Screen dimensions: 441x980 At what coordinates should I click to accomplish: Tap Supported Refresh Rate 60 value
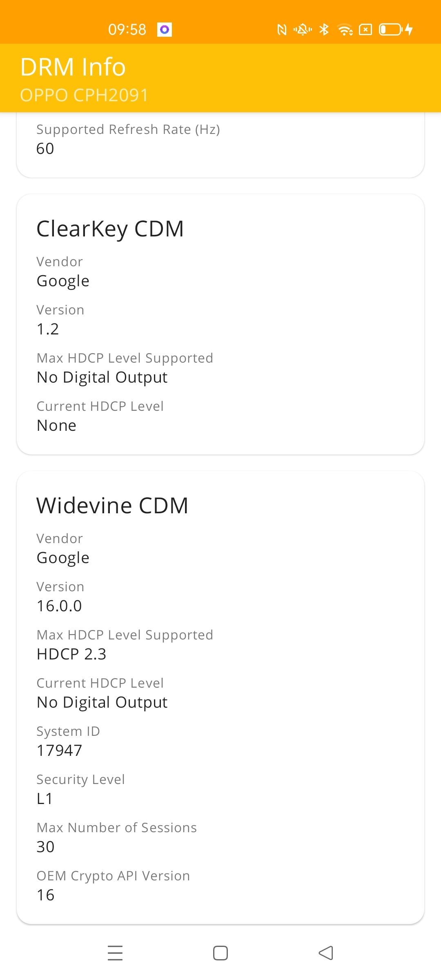(45, 149)
